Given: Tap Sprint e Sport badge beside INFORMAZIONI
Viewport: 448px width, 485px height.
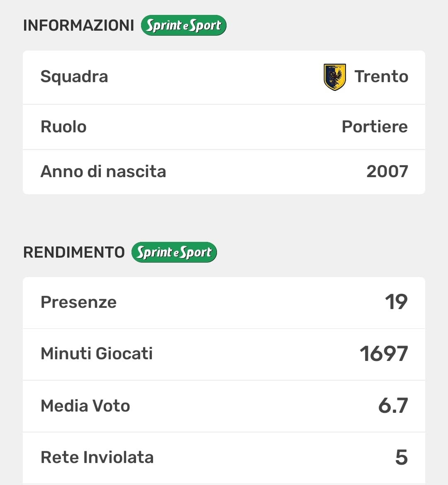Looking at the screenshot, I should 183,25.
